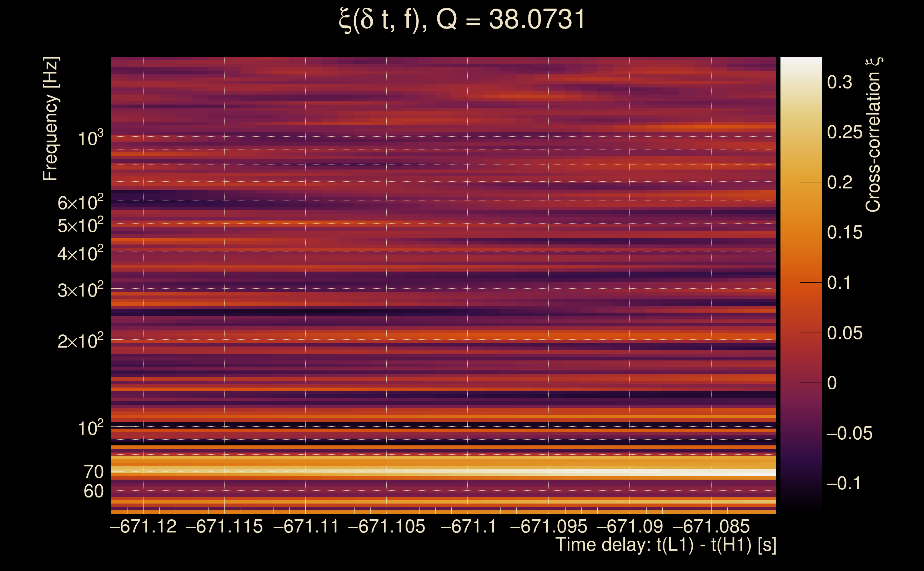The width and height of the screenshot is (924, 571).
Task: Click the 0.25 tick label on the colorbar
Action: click(844, 132)
